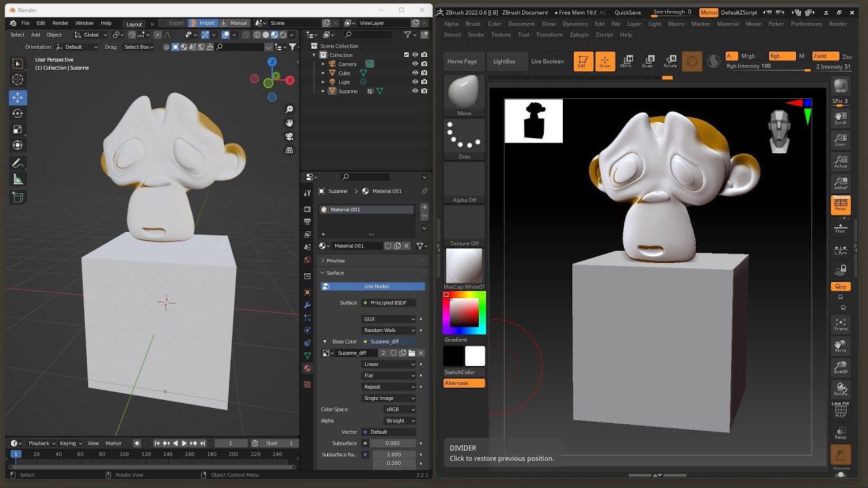
Task: Activate Blender's Move tool
Action: pyautogui.click(x=18, y=97)
